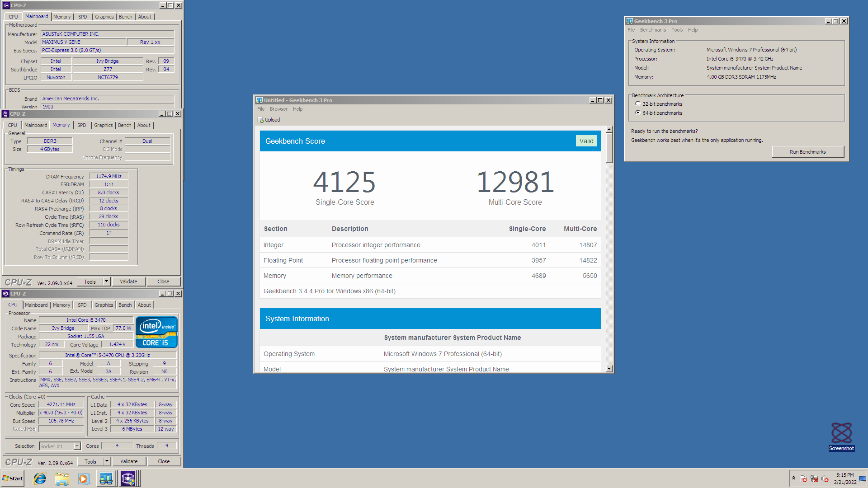
Task: Show desktop via the tray button
Action: [863, 479]
